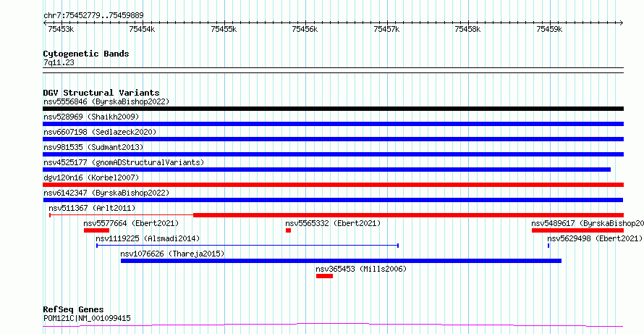
Task: Click the DGV Structural Variants track title
Action: (x=101, y=93)
